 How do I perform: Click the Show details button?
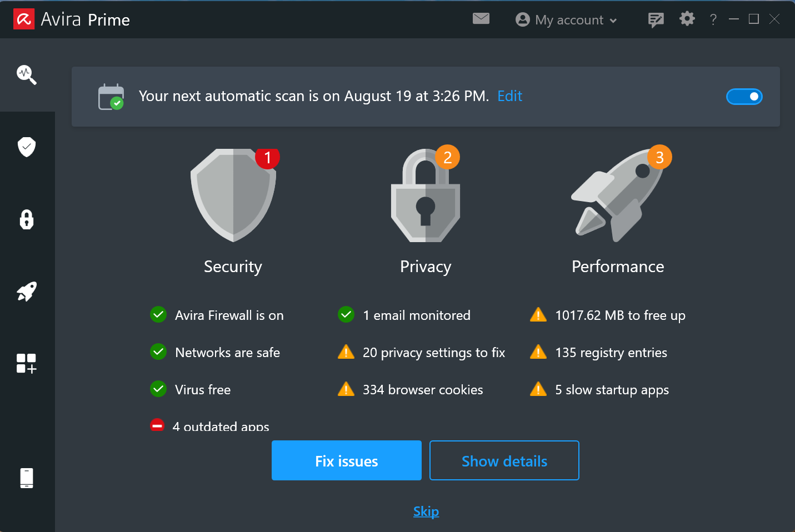504,460
